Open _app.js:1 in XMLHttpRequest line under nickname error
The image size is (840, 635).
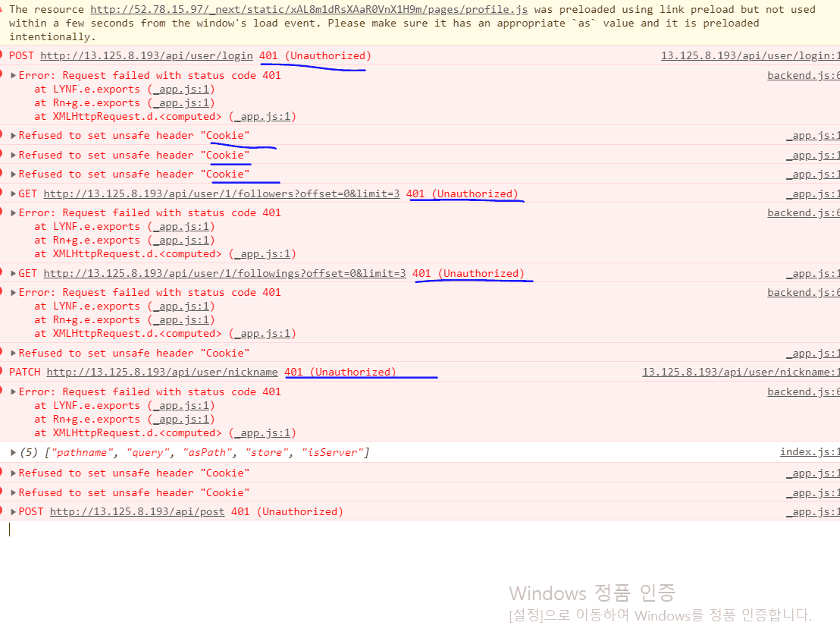pyautogui.click(x=262, y=432)
